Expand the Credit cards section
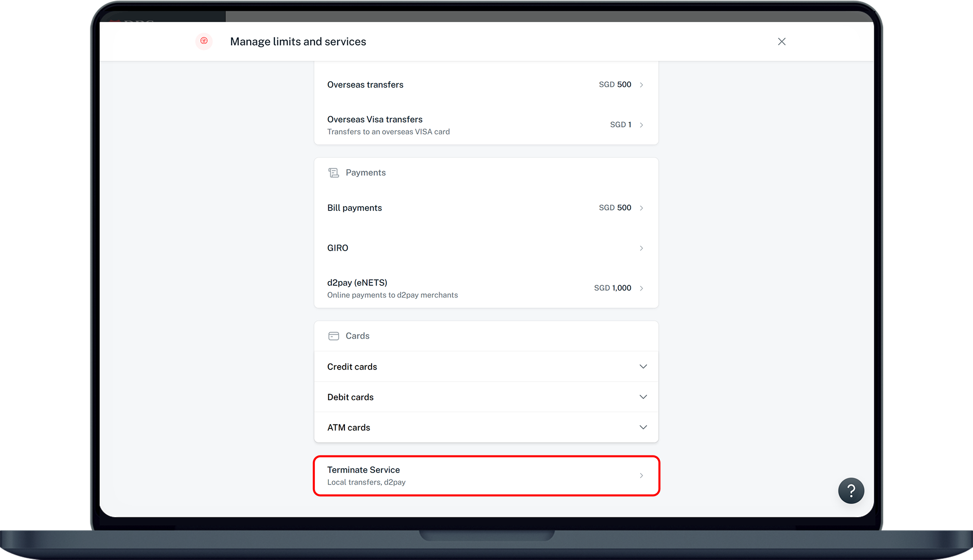 pyautogui.click(x=643, y=367)
